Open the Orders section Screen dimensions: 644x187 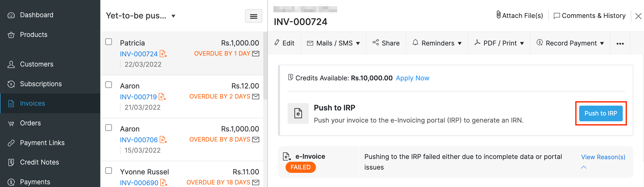[x=30, y=123]
